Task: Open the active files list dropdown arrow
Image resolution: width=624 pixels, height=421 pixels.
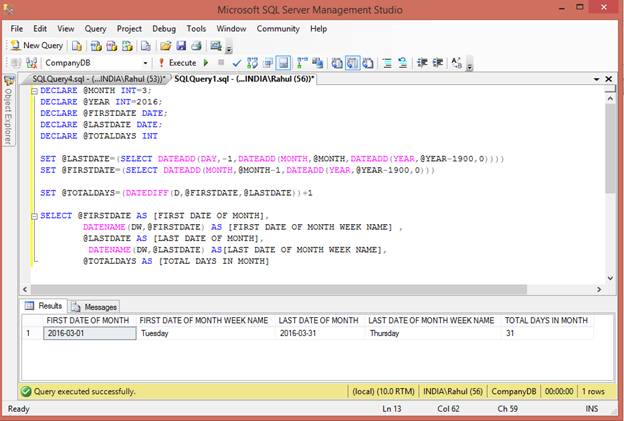Action: tap(596, 79)
